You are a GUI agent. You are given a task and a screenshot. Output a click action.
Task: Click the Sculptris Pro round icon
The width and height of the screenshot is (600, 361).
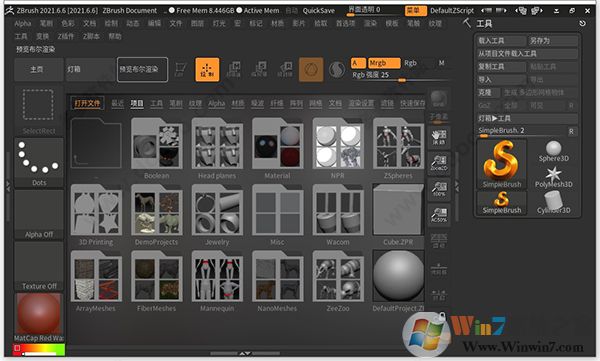click(x=337, y=70)
